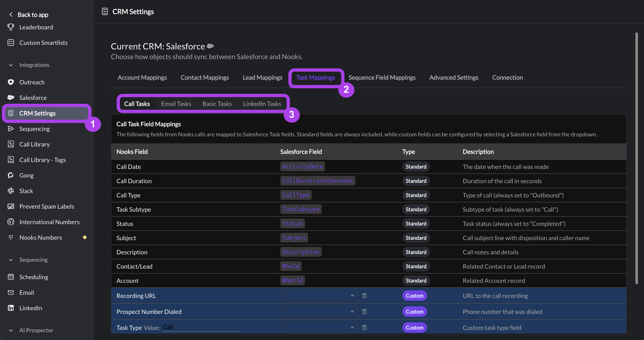Click the Prevent Spam Labels icon

tap(11, 206)
